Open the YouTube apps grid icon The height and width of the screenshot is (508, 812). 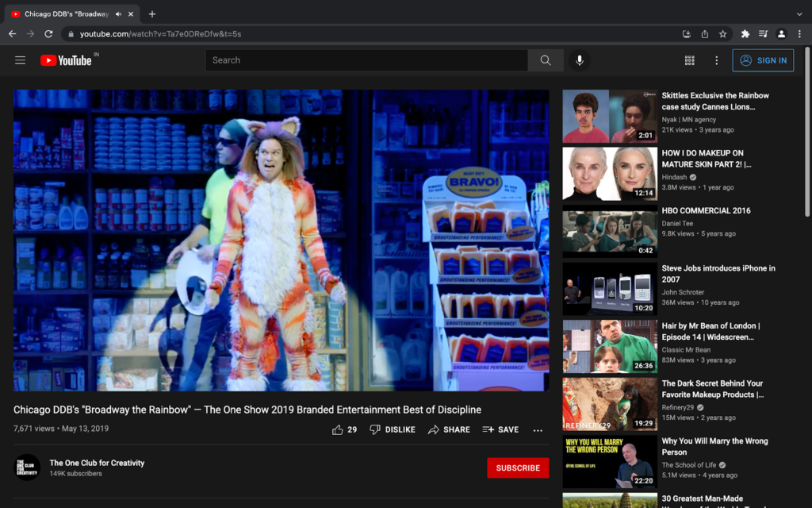(690, 60)
